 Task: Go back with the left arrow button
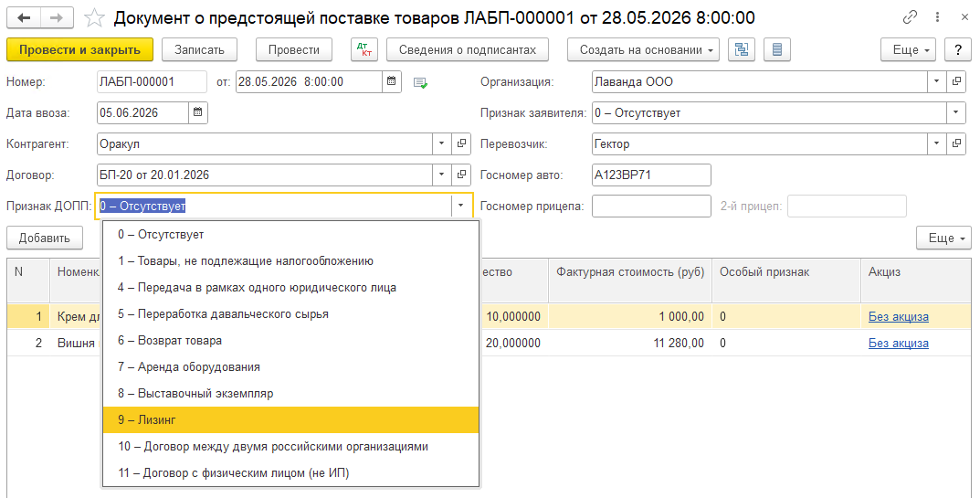(x=25, y=17)
